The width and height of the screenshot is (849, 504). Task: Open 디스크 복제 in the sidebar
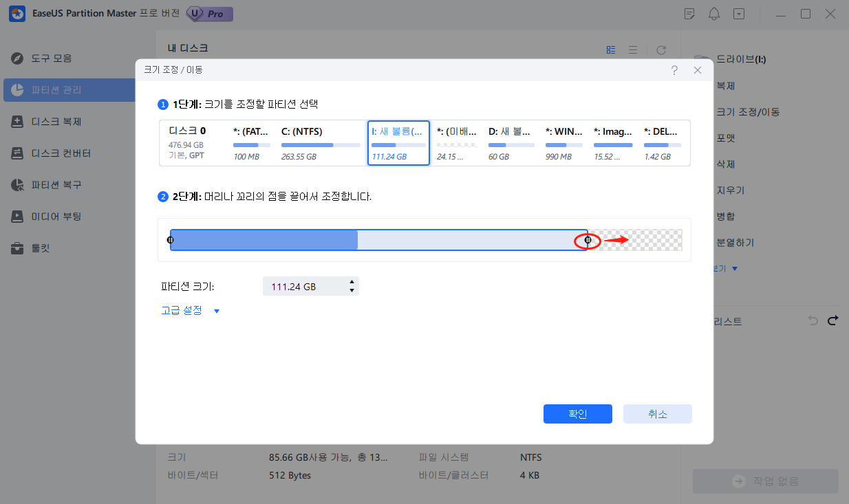click(56, 122)
